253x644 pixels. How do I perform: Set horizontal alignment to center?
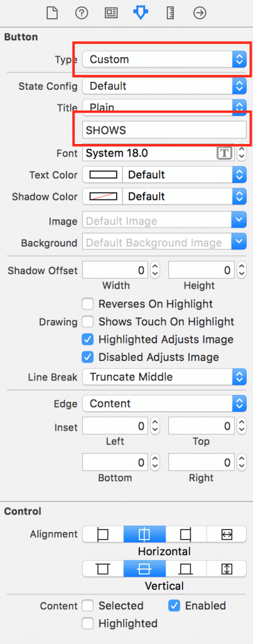tap(145, 535)
